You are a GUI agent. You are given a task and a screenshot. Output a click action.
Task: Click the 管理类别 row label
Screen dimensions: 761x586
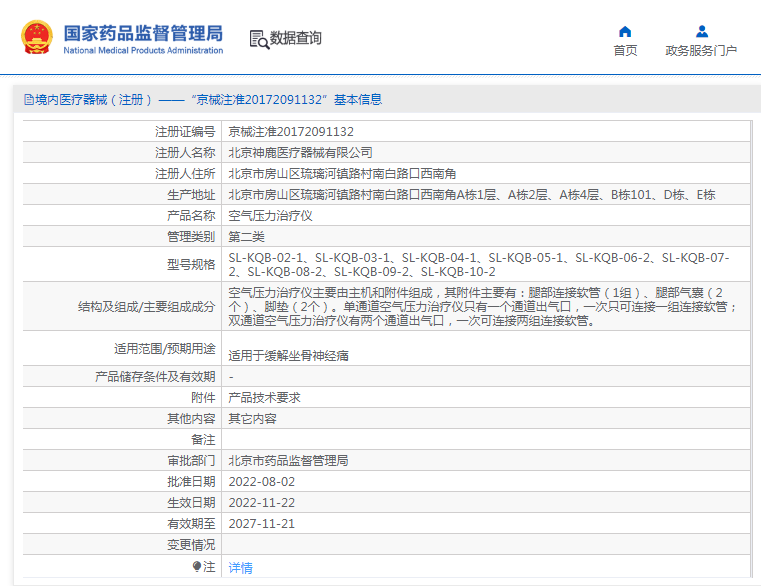point(191,236)
